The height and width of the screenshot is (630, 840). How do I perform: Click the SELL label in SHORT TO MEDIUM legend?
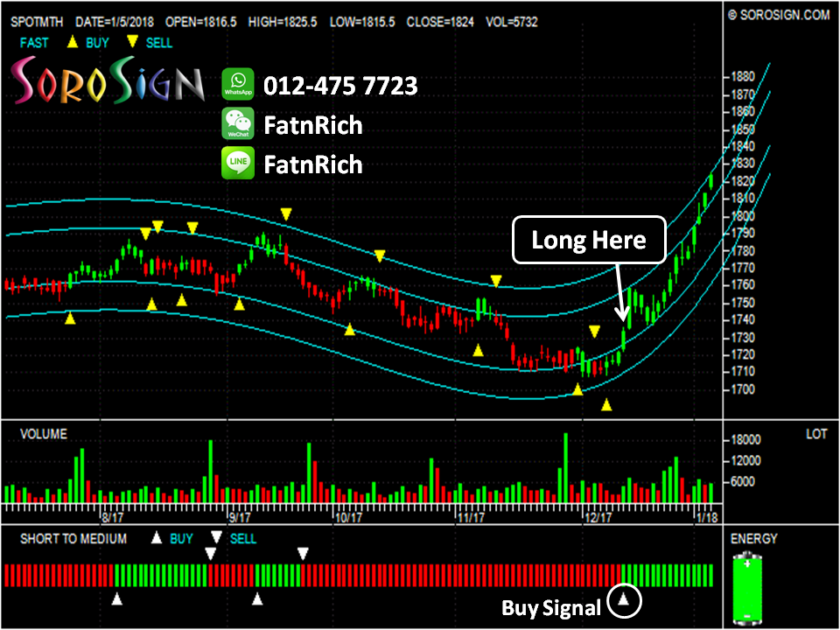tap(243, 538)
